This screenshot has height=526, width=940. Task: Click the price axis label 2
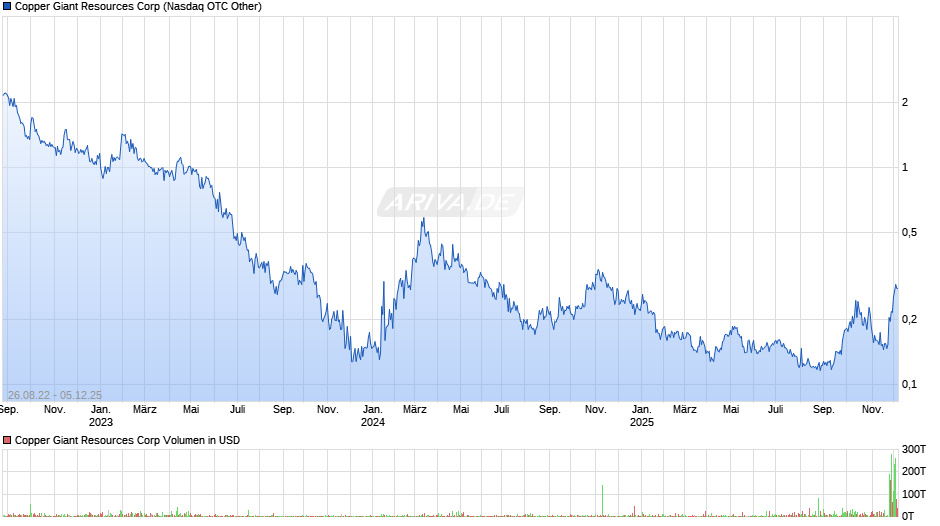(905, 103)
